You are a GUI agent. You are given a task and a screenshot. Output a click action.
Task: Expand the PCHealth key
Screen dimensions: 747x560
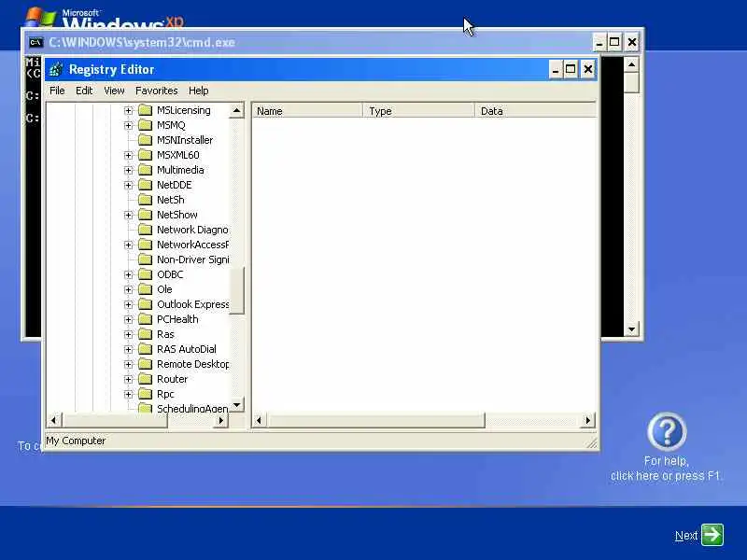pos(128,319)
